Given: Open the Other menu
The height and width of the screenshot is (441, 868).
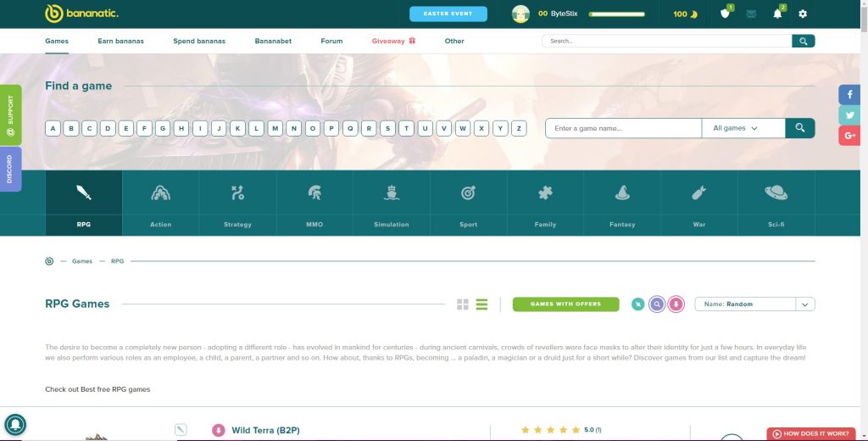Looking at the screenshot, I should 454,41.
